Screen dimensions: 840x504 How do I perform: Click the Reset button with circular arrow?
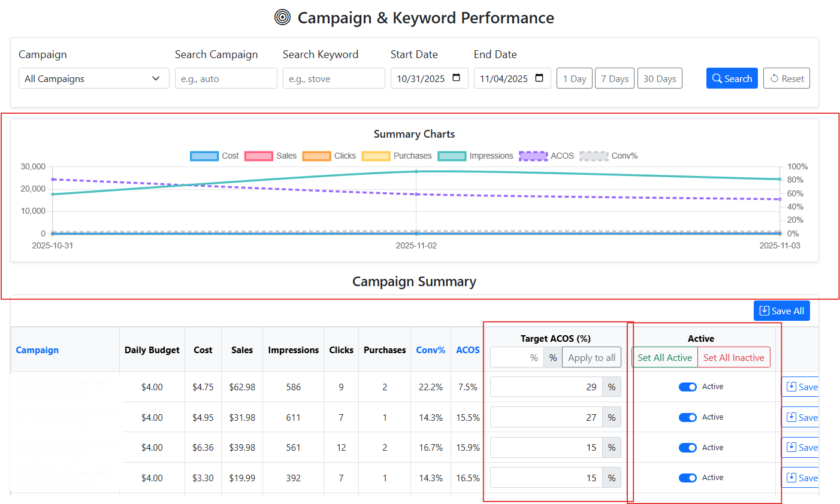[786, 78]
